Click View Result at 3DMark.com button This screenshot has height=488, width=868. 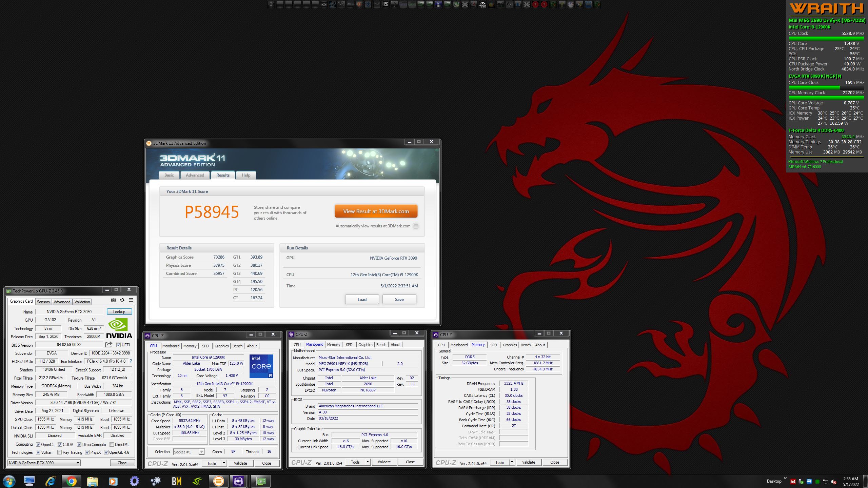376,211
